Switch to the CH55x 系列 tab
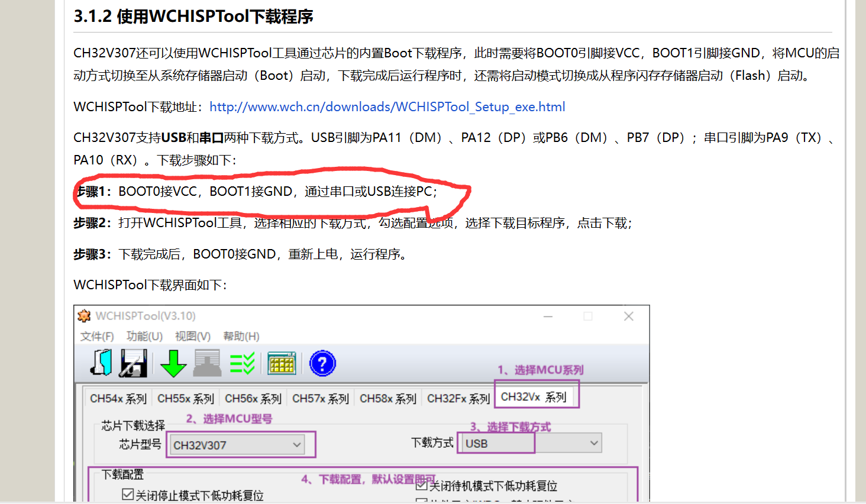866x504 pixels. [185, 399]
